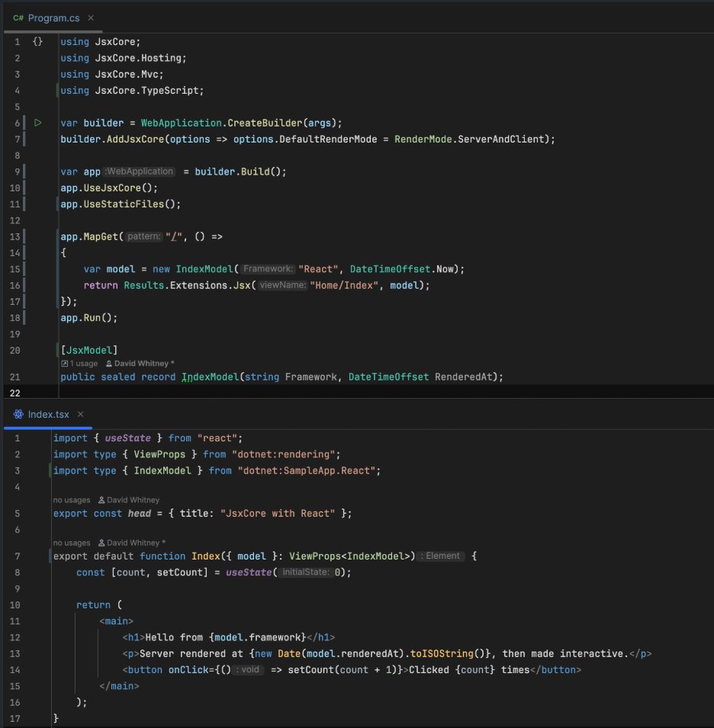Click the run gutter icon on line 6

(38, 123)
